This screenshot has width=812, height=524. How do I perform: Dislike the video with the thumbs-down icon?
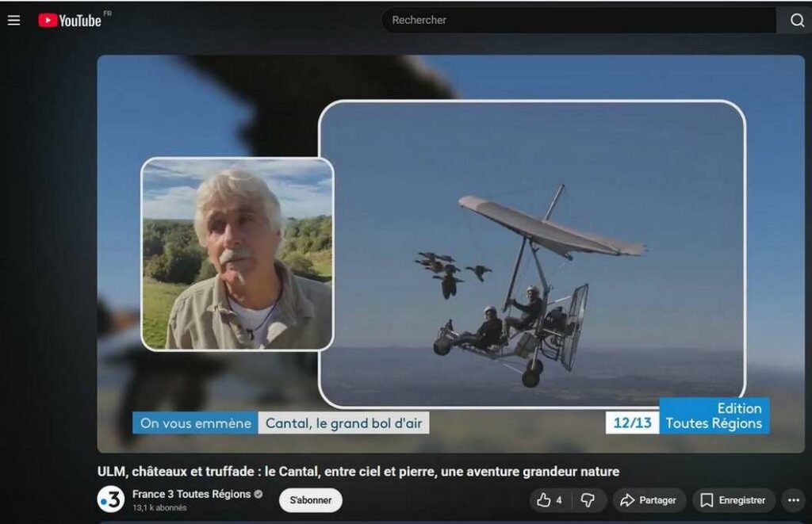pyautogui.click(x=587, y=500)
